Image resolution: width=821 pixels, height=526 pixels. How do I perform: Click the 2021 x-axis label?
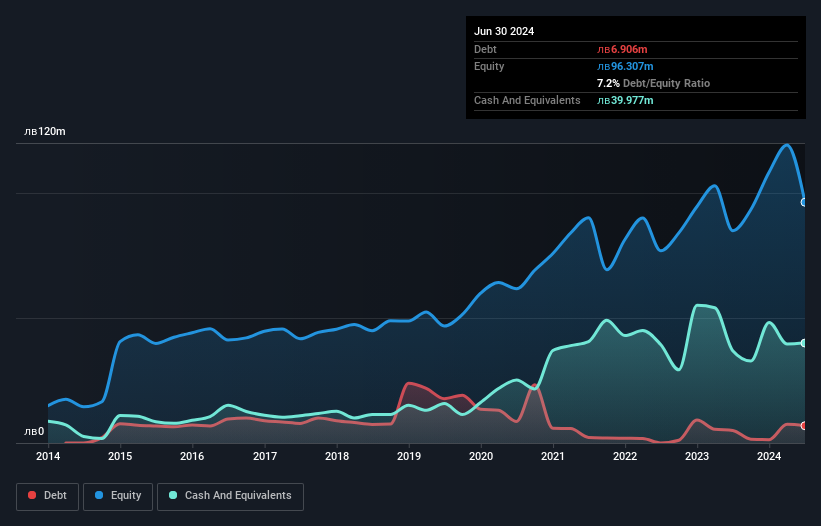pos(553,456)
